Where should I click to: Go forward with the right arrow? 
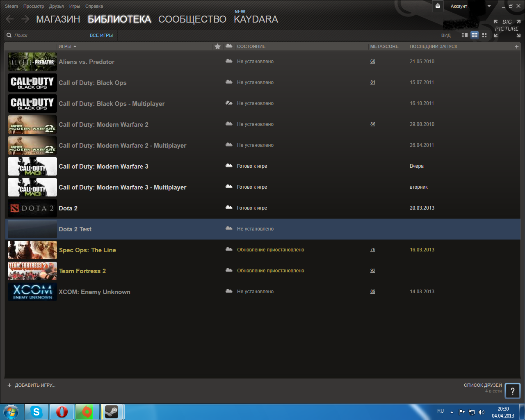pyautogui.click(x=25, y=19)
